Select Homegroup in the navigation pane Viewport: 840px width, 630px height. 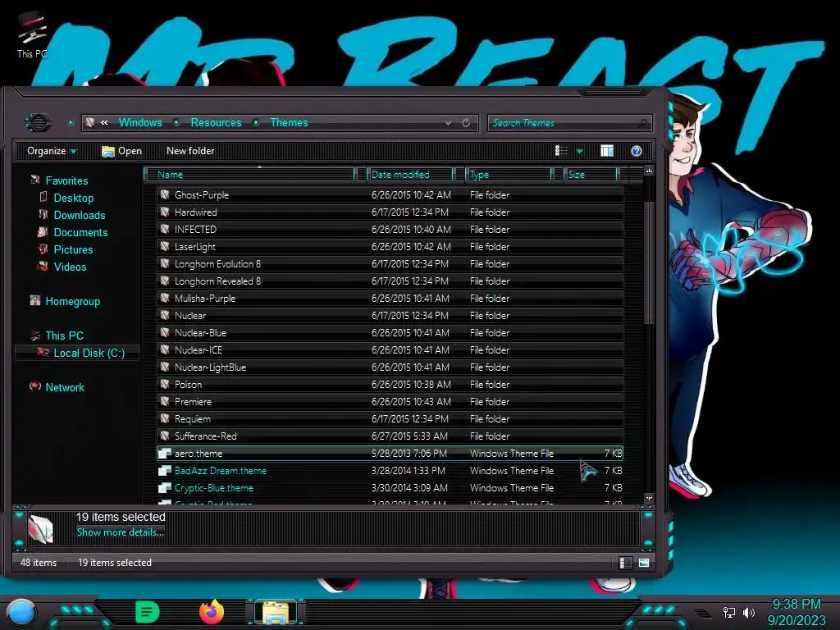coord(72,302)
